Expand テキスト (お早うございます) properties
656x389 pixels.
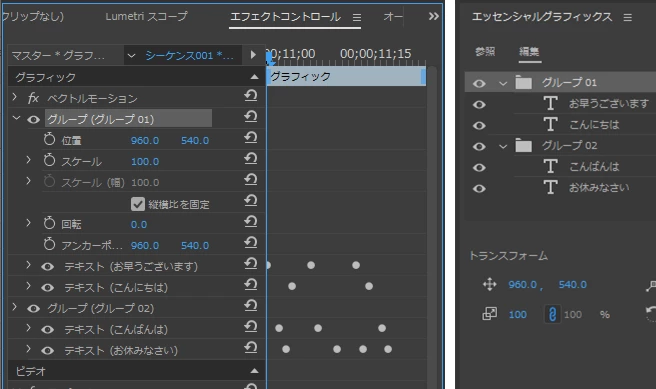coord(28,265)
